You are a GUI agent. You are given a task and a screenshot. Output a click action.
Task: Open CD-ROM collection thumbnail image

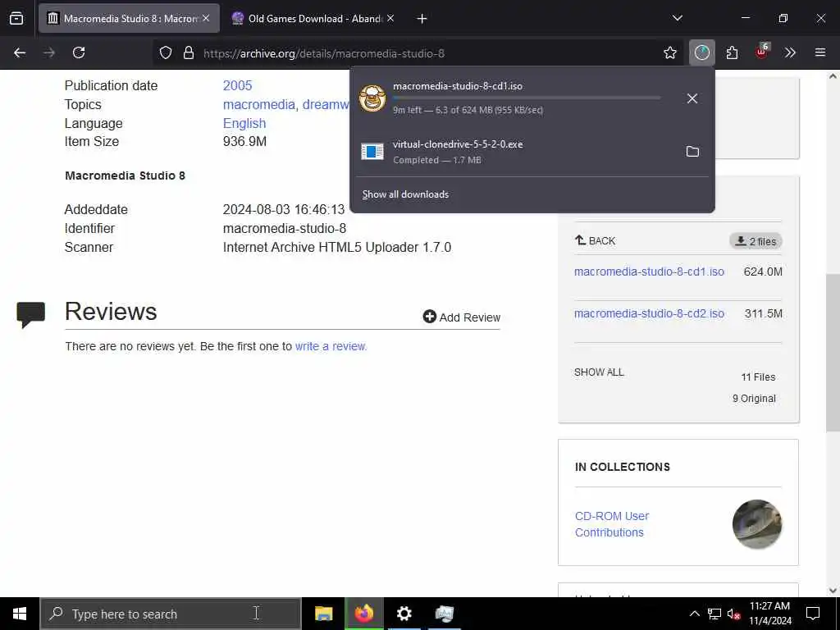(757, 524)
